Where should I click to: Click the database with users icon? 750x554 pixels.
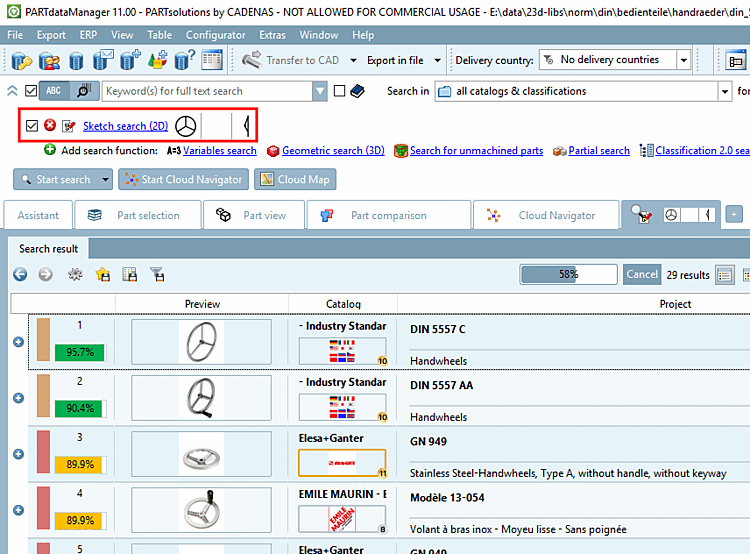49,60
